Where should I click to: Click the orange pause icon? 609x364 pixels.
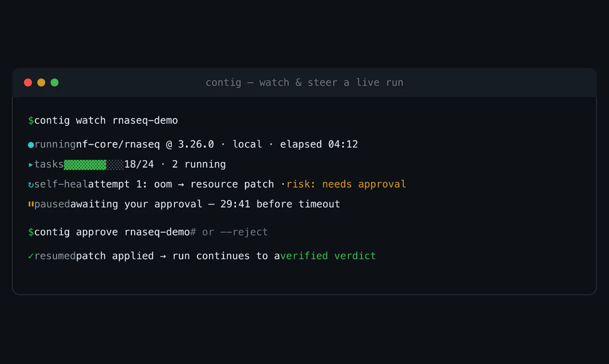pyautogui.click(x=31, y=205)
